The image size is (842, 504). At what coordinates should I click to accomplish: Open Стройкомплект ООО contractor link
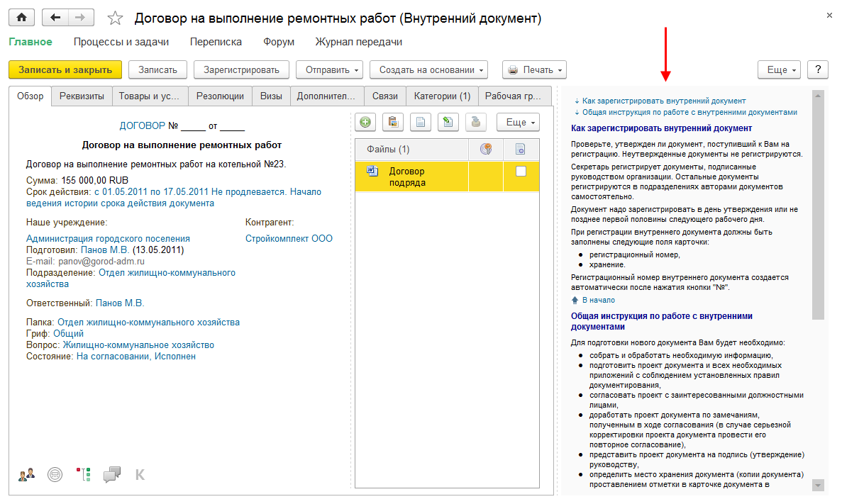289,238
